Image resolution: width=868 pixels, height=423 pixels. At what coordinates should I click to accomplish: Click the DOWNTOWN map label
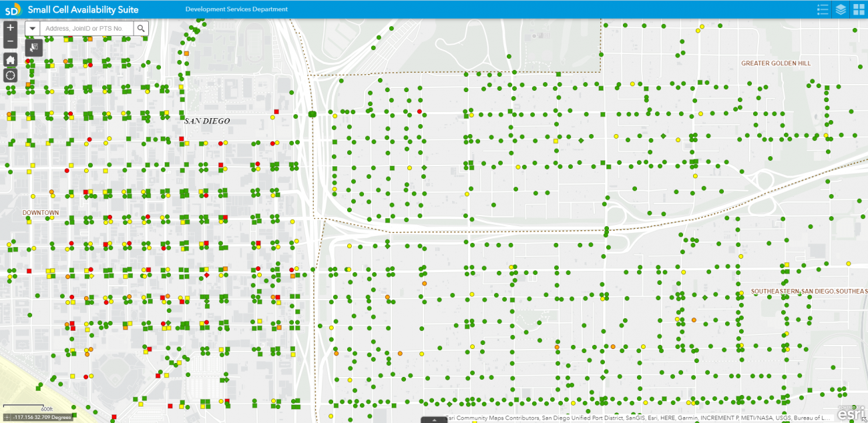pyautogui.click(x=41, y=213)
